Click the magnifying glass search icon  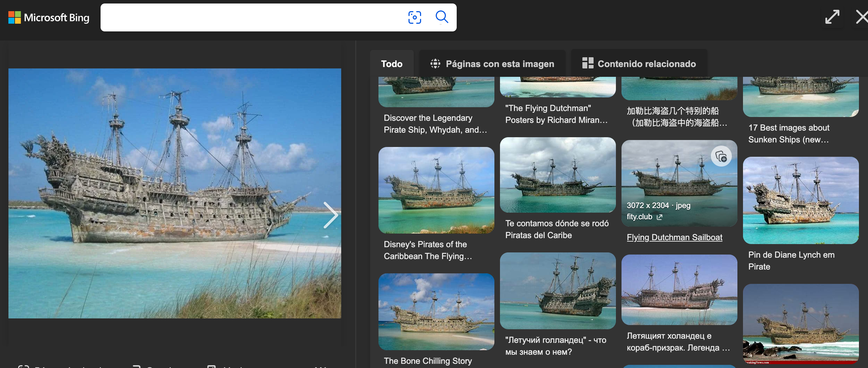coord(442,17)
